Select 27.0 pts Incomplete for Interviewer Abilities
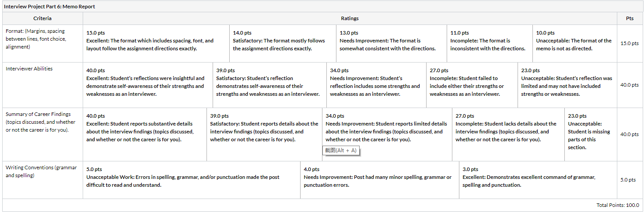 point(472,85)
